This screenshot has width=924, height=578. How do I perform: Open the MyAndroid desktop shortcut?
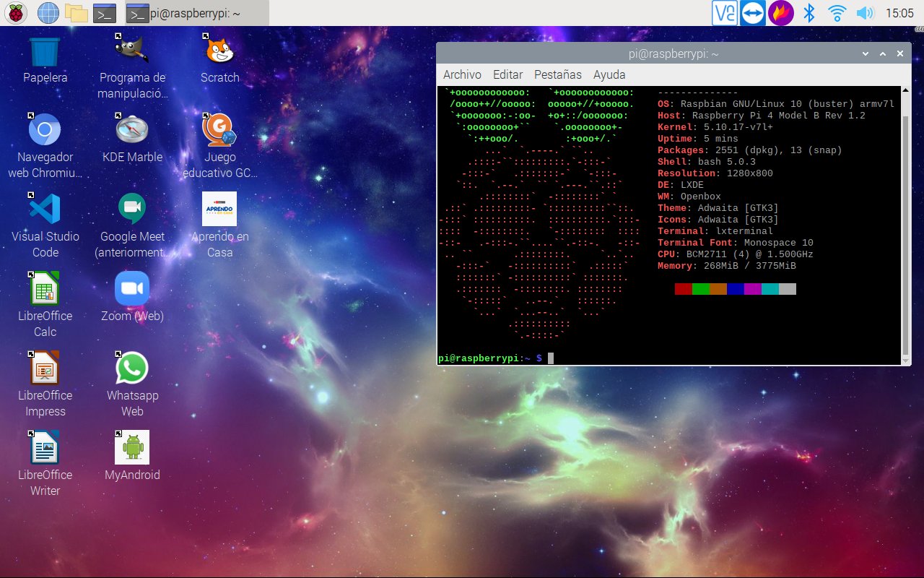(132, 448)
